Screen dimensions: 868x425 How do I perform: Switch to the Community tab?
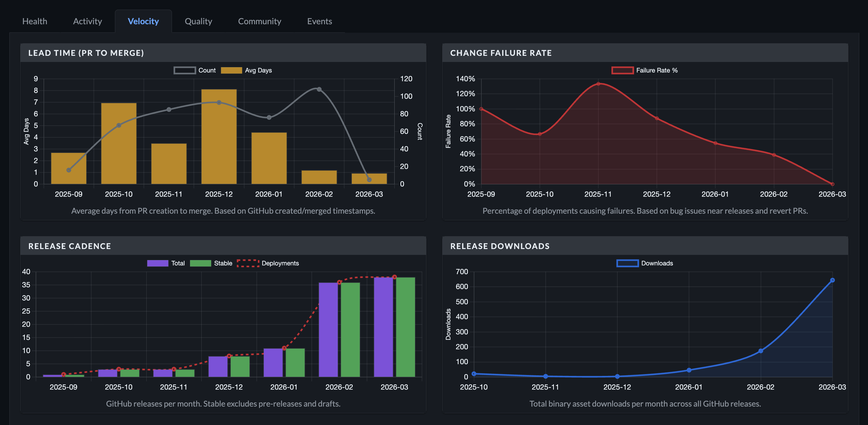[x=259, y=21]
